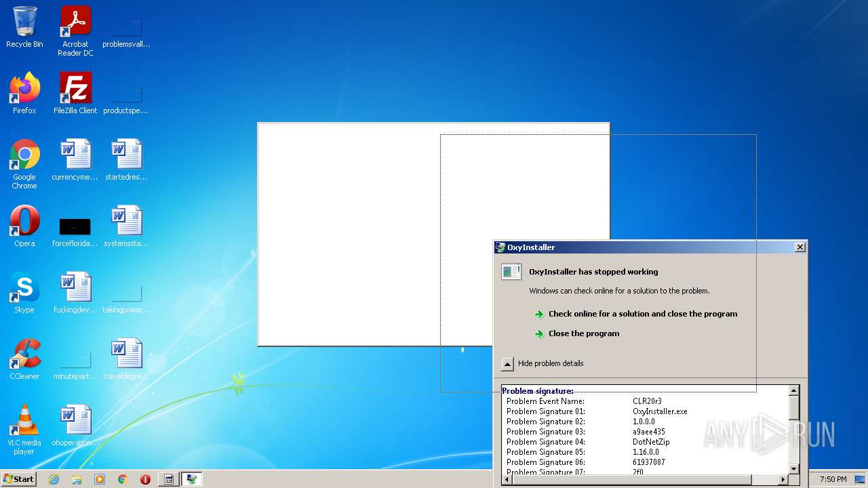Open Chrome from the taskbar

click(x=123, y=479)
